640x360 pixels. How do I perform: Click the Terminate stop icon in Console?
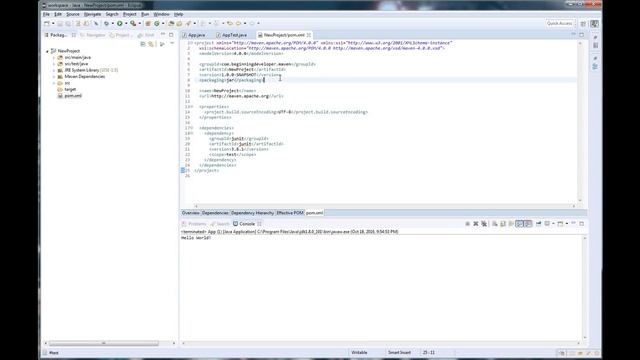pyautogui.click(x=467, y=224)
